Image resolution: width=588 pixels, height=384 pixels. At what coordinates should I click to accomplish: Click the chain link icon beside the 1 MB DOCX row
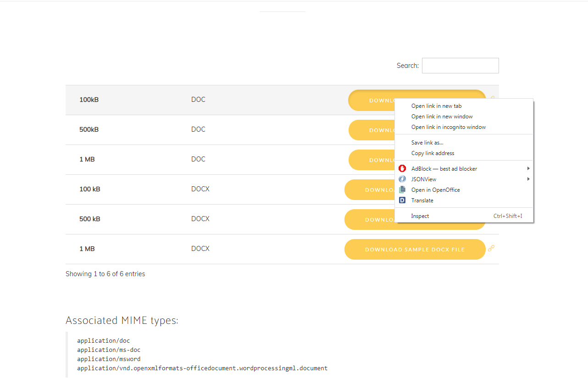pyautogui.click(x=491, y=249)
